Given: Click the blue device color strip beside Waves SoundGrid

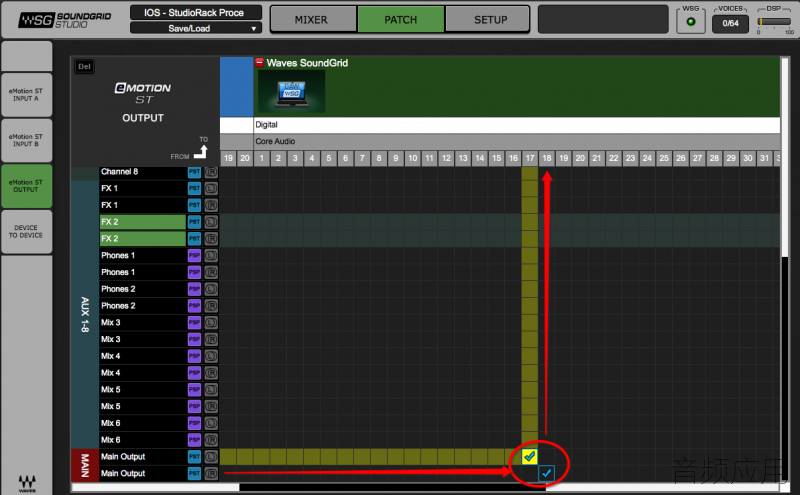Looking at the screenshot, I should tap(236, 87).
